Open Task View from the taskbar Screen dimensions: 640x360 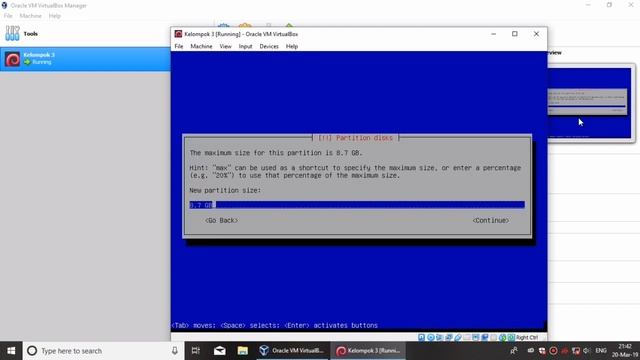pyautogui.click(x=196, y=351)
